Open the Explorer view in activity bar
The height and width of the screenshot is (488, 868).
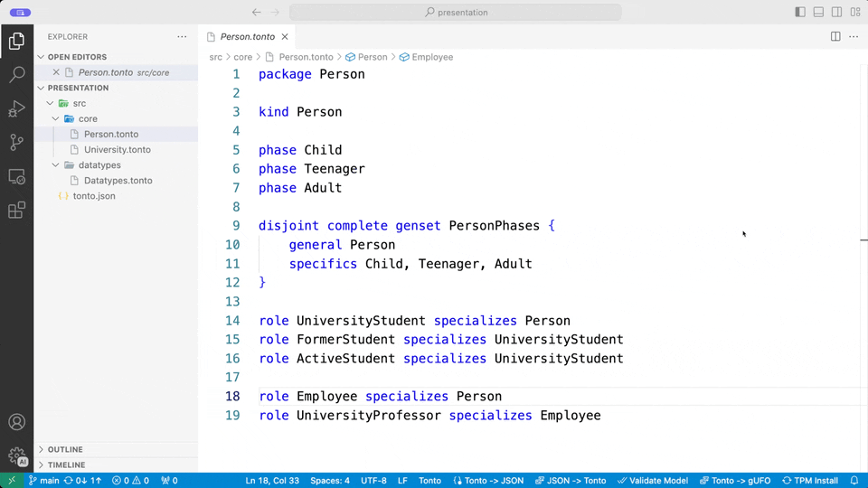click(x=16, y=41)
